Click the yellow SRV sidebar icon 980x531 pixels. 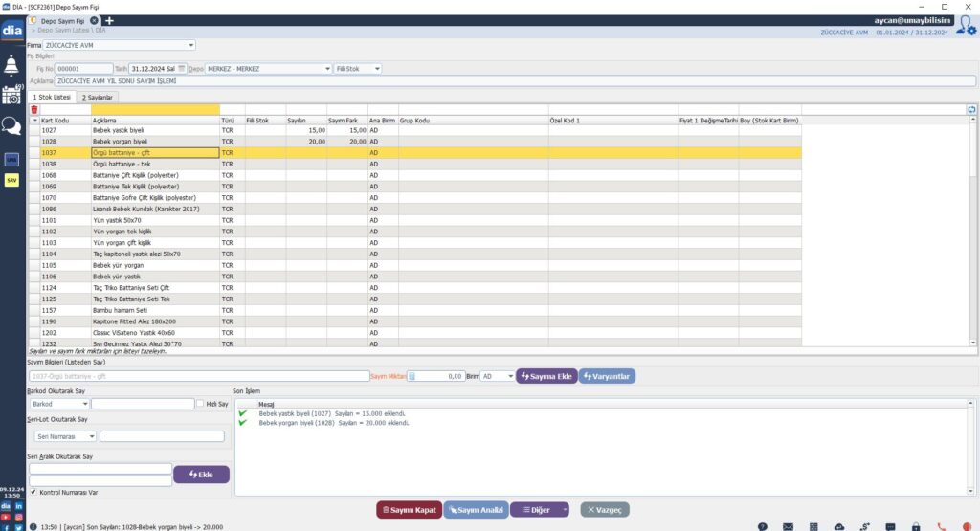pyautogui.click(x=11, y=180)
